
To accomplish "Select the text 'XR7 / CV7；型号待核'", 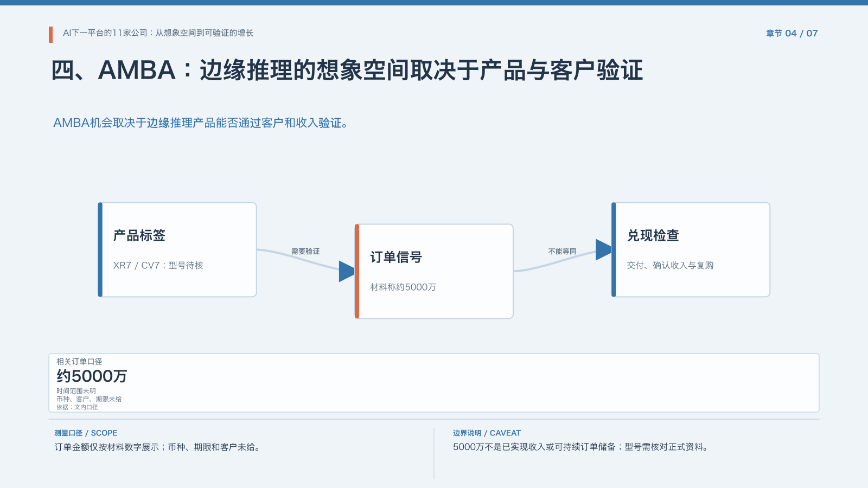I will point(158,266).
